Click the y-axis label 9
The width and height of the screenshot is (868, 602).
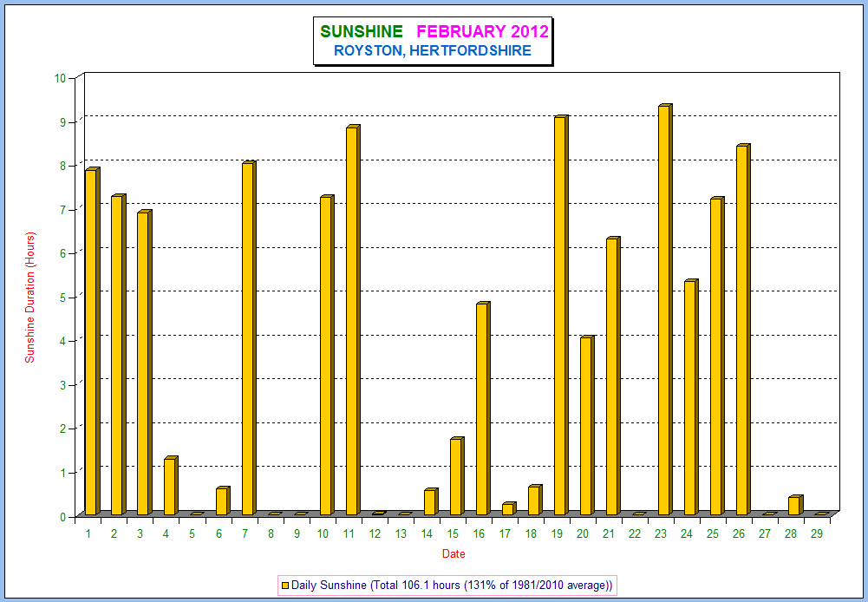(63, 122)
